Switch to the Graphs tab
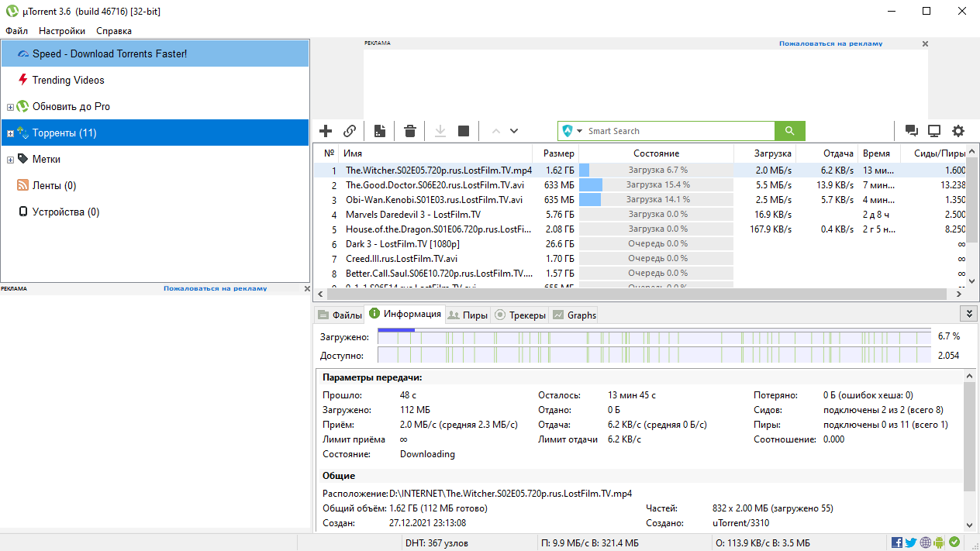The height and width of the screenshot is (551, 980). (x=574, y=315)
